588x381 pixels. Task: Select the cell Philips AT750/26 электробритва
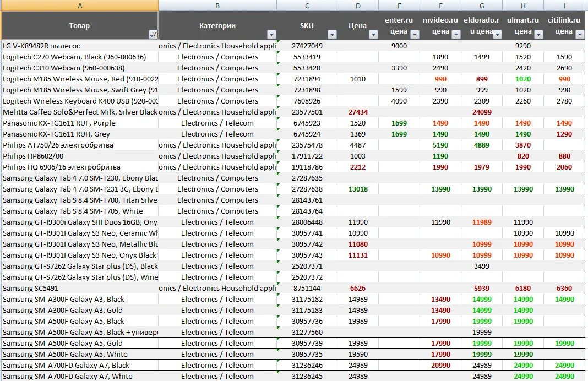[x=80, y=145]
